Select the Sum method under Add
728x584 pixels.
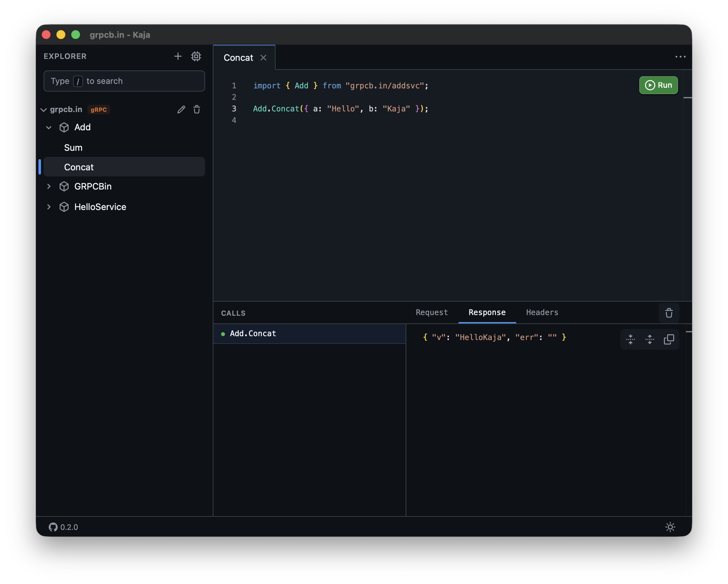point(73,147)
